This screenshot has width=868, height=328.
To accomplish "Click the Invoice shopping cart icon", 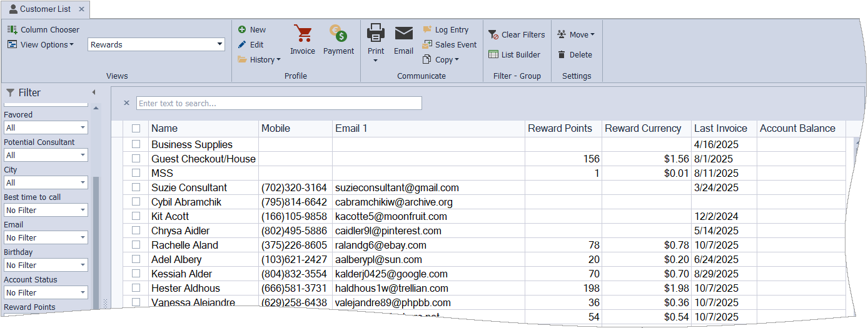I will click(x=303, y=34).
